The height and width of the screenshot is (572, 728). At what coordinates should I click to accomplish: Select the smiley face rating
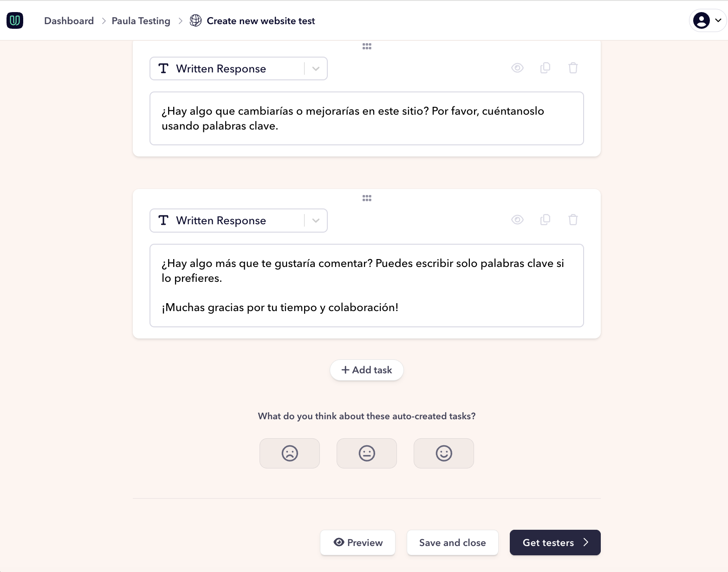[x=443, y=453]
